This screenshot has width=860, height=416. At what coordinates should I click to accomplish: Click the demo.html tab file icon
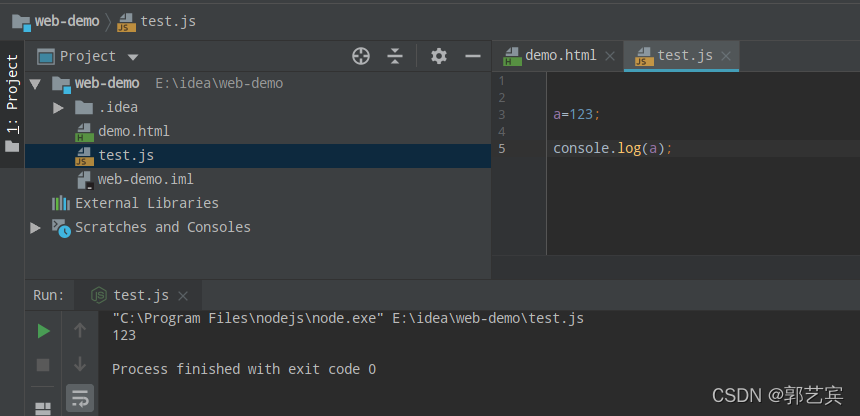coord(512,57)
